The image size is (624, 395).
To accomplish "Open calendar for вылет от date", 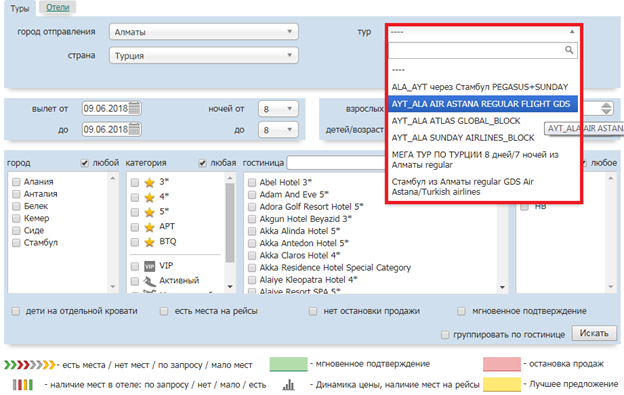I will point(135,108).
